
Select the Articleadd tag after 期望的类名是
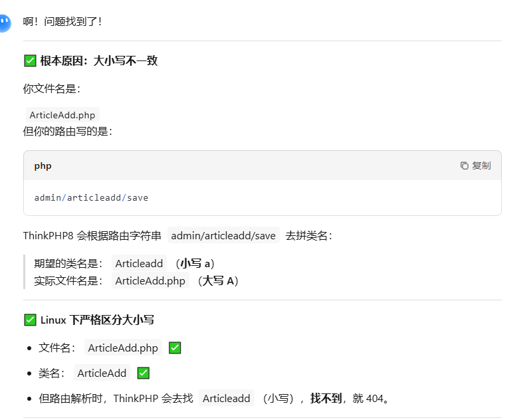click(139, 263)
